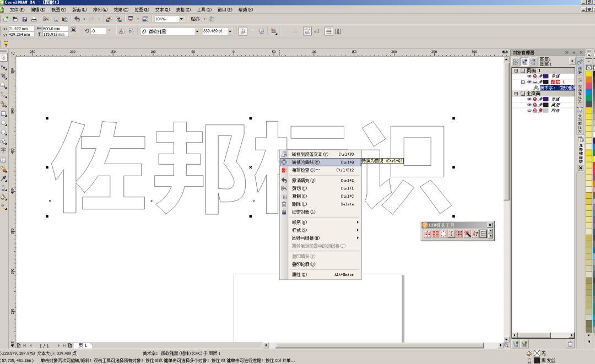Select the Eyedropper tool in the toolbox
The height and width of the screenshot is (364, 595).
tap(3, 178)
